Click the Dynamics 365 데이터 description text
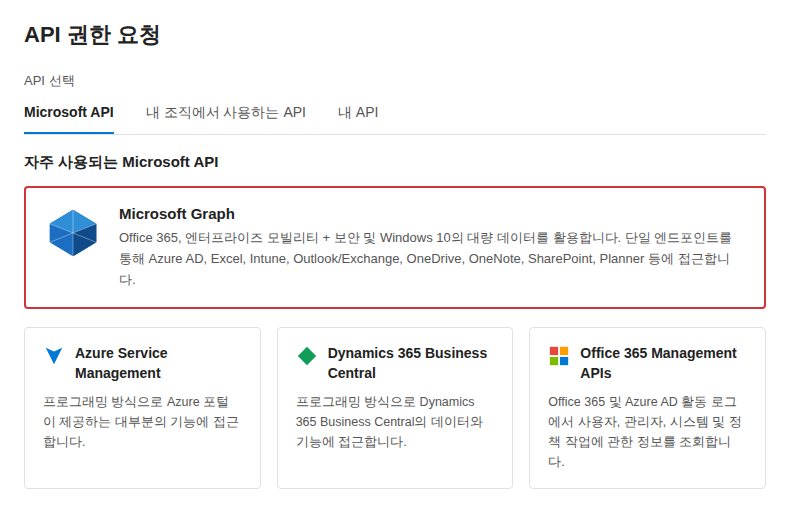Viewport: 790px width, 509px height. [x=389, y=422]
